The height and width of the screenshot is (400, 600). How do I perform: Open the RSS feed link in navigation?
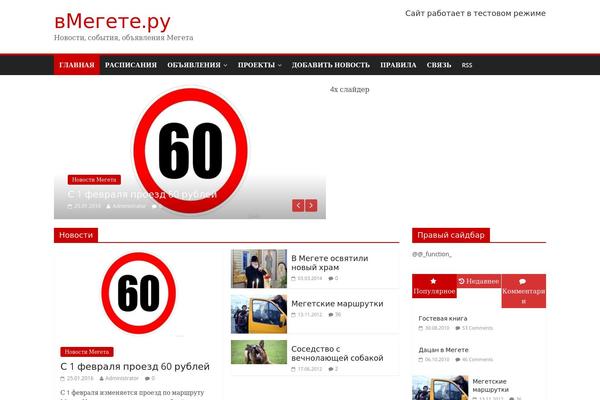pyautogui.click(x=467, y=65)
